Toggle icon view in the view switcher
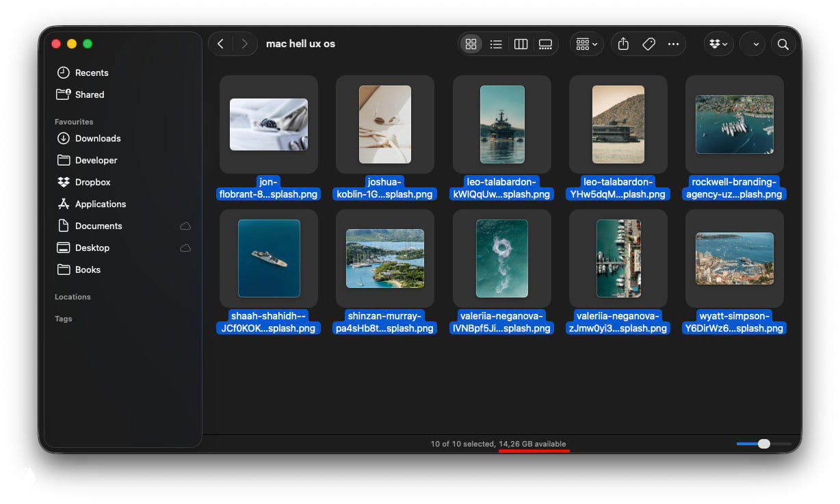 [471, 44]
